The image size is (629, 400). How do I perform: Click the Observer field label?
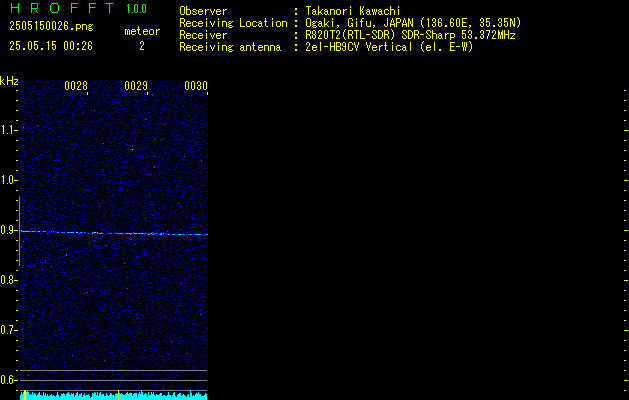tap(203, 11)
